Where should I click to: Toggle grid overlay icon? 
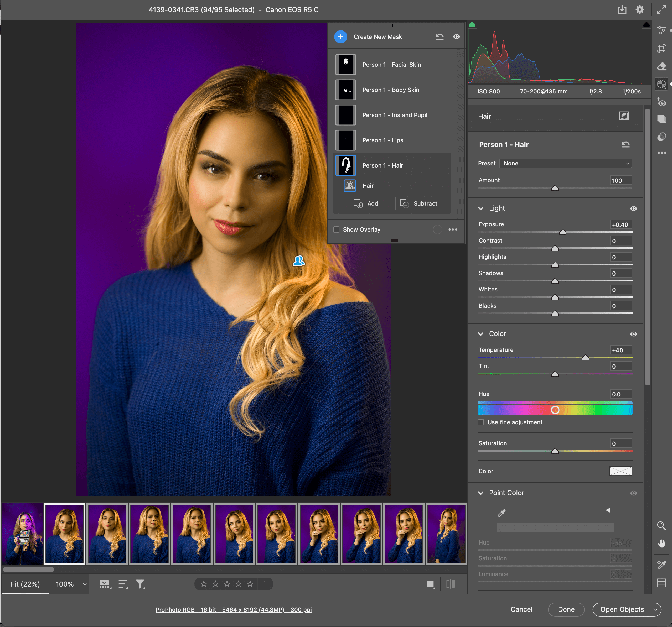click(x=661, y=583)
